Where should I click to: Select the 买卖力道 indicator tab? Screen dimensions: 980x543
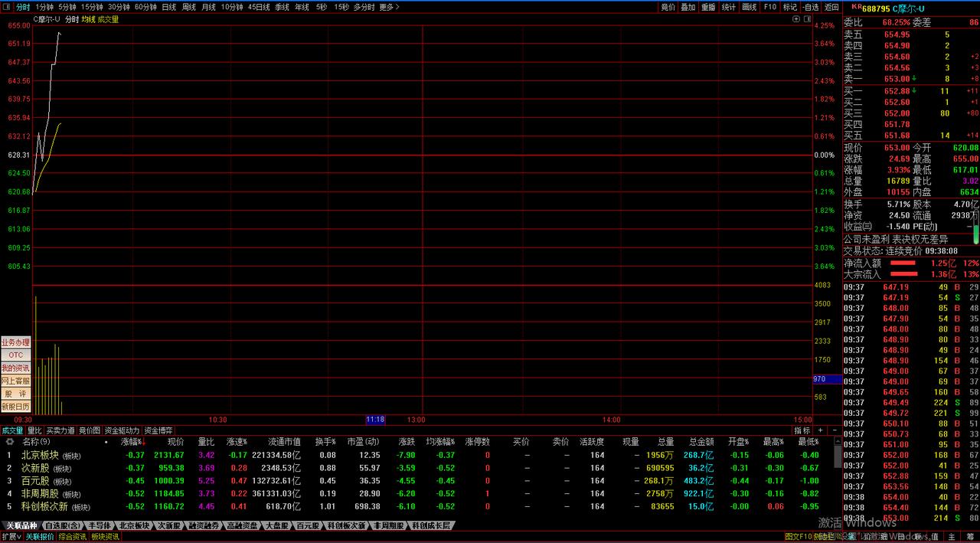click(x=60, y=430)
